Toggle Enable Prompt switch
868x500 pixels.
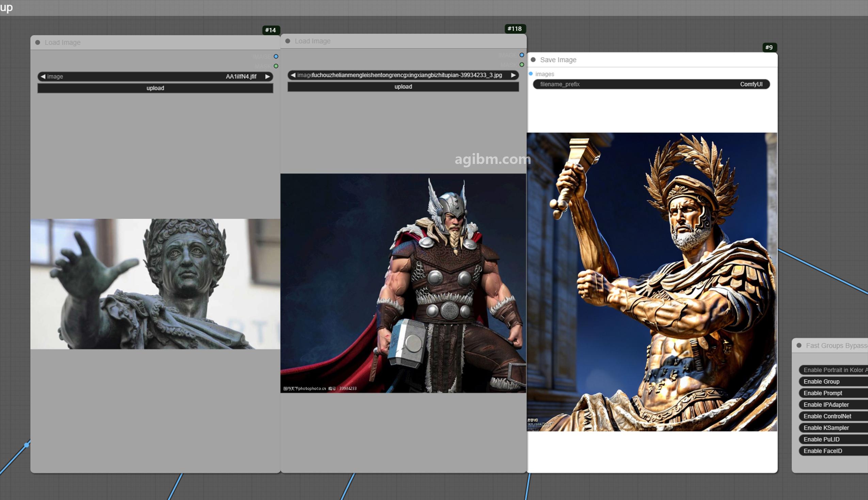coord(833,393)
